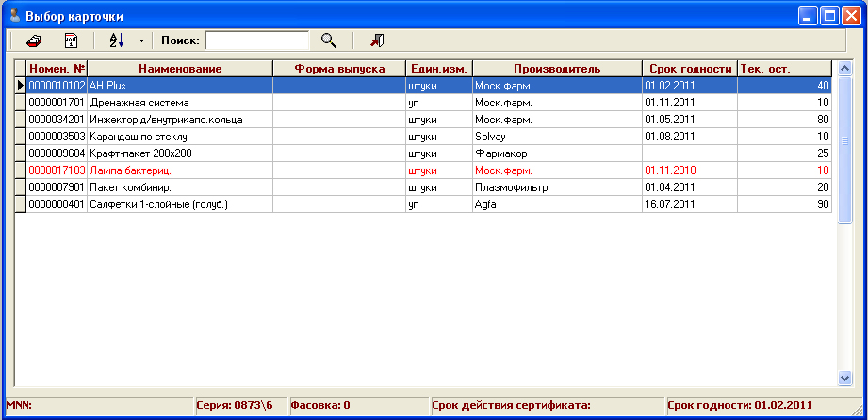Screen dimensions: 868x420
Task: Click the magnifying glass search icon
Action: click(x=329, y=40)
